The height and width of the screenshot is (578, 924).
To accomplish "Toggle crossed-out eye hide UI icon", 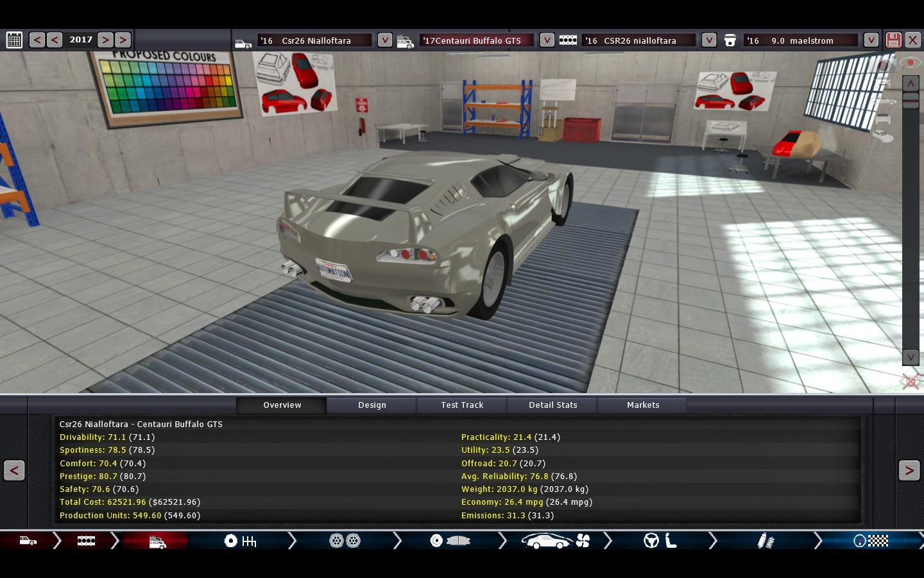I will tap(910, 381).
